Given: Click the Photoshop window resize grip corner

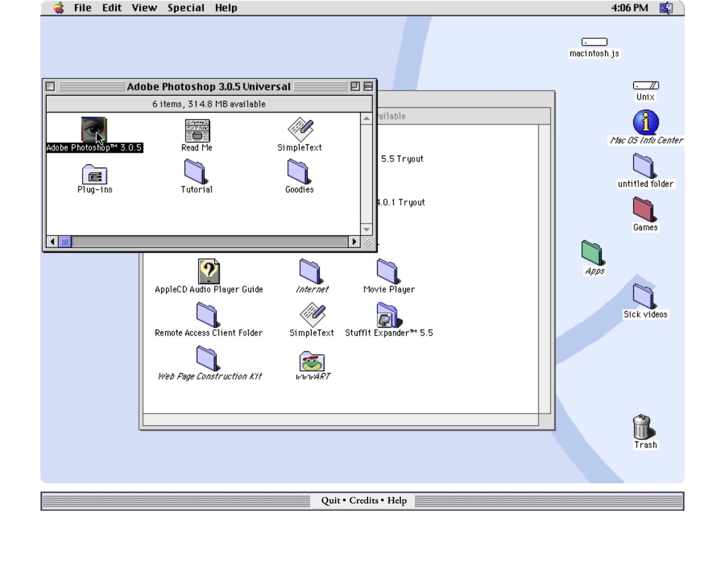Looking at the screenshot, I should 368,242.
